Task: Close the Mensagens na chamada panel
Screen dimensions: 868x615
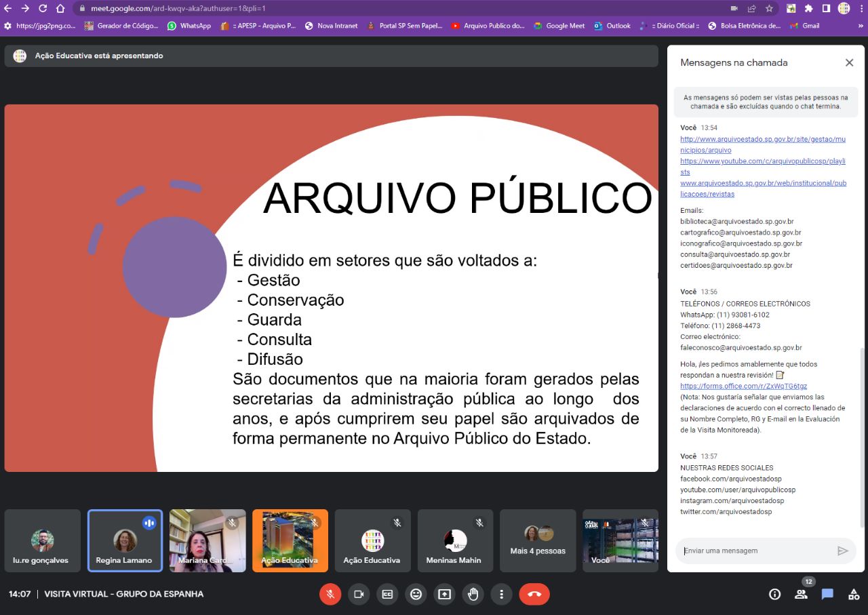Action: pos(849,62)
